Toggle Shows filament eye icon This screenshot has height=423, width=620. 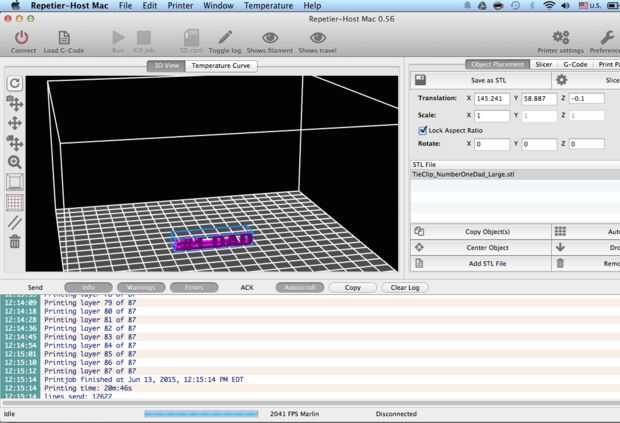(269, 37)
